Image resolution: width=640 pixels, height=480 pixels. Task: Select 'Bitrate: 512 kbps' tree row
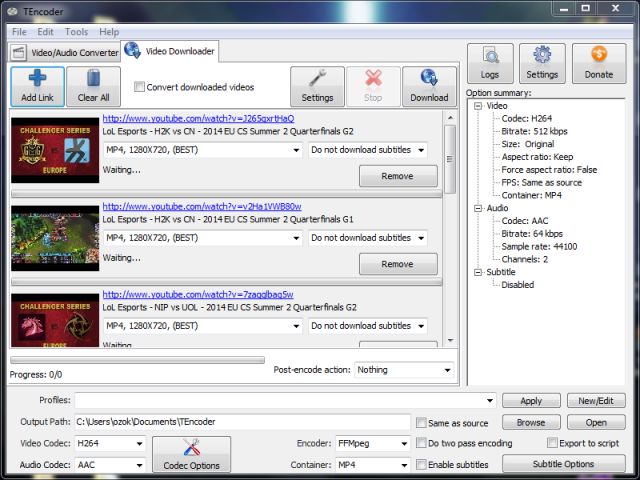click(x=534, y=131)
